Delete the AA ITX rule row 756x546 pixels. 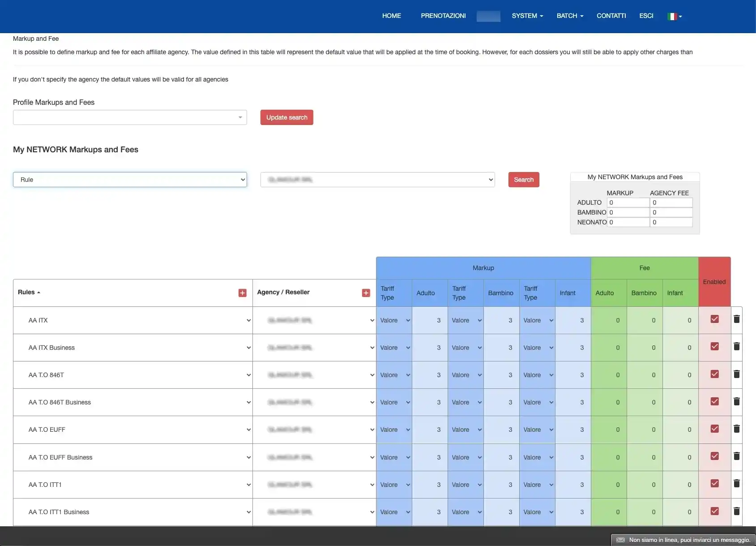click(736, 319)
